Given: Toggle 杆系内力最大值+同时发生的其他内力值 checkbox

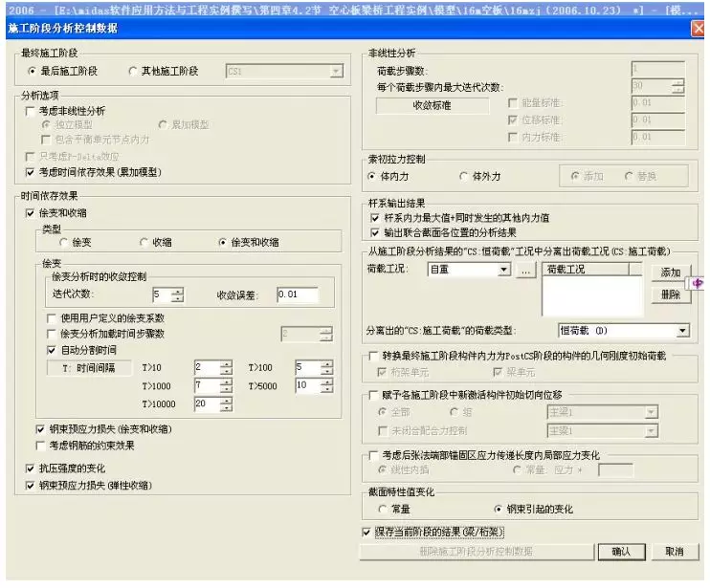Looking at the screenshot, I should click(375, 218).
